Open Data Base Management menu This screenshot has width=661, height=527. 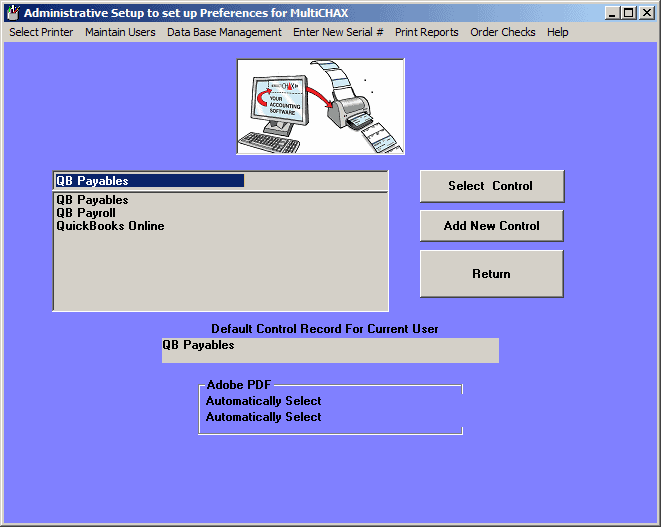(224, 32)
